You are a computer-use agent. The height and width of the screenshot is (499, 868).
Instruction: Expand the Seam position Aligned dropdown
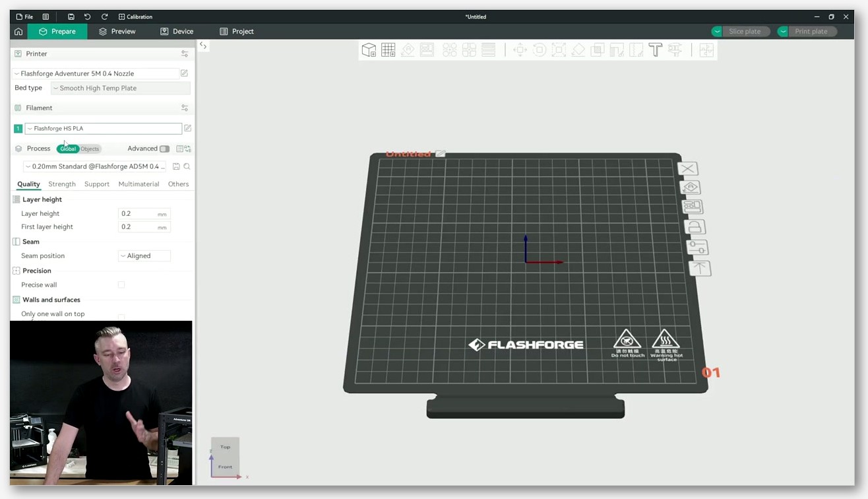coord(144,255)
